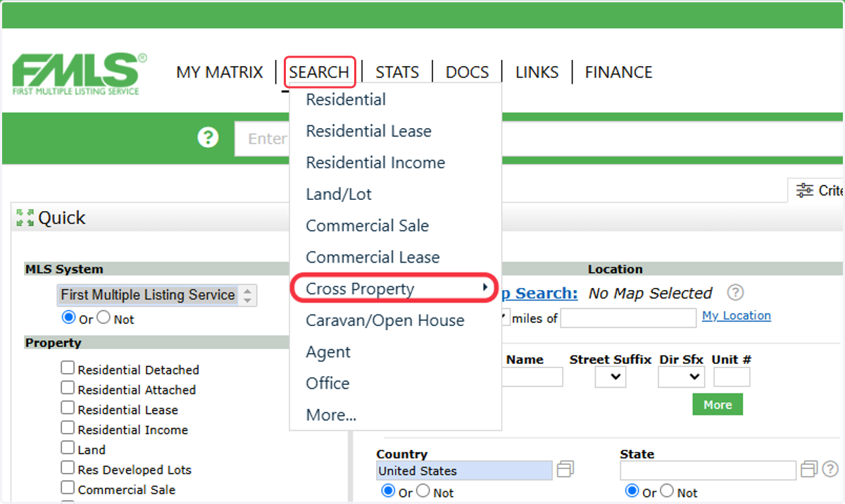Open the Street Suffix dropdown

pyautogui.click(x=611, y=377)
